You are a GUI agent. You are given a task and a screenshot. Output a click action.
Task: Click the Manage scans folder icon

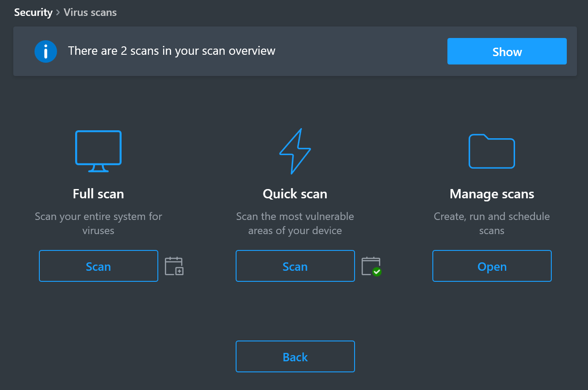click(492, 151)
